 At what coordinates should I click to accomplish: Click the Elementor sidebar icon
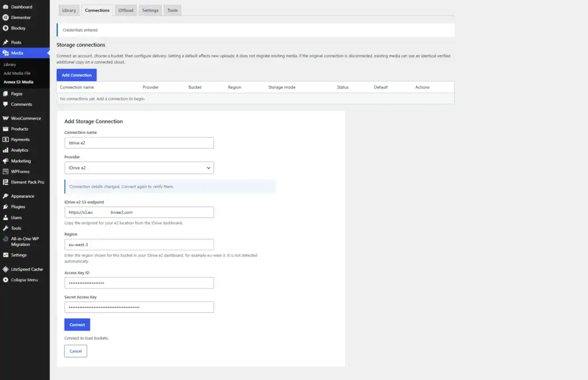coord(6,17)
